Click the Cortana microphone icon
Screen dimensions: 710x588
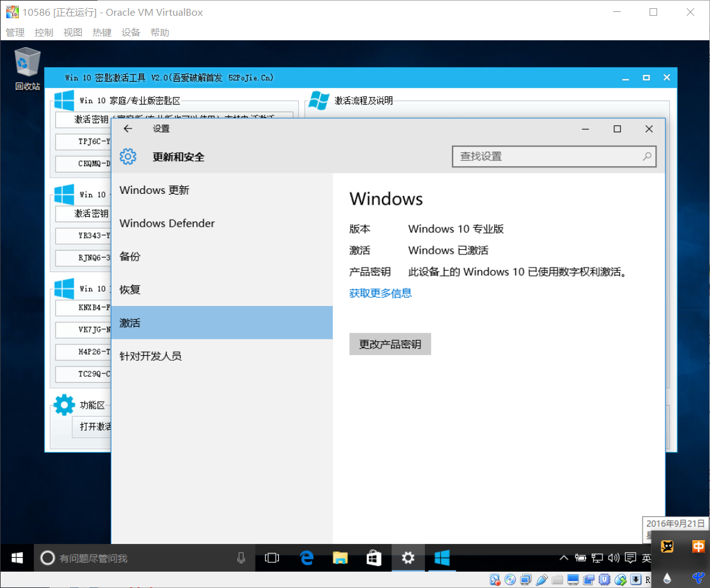click(241, 558)
